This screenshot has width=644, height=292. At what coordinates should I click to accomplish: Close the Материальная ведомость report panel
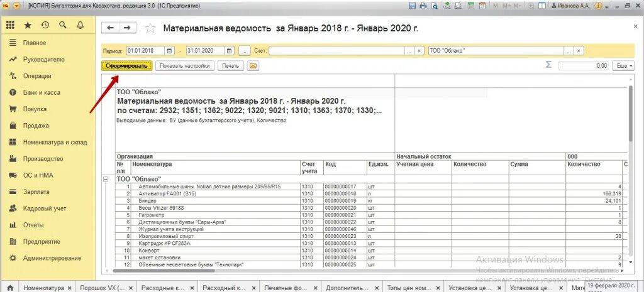pyautogui.click(x=636, y=26)
